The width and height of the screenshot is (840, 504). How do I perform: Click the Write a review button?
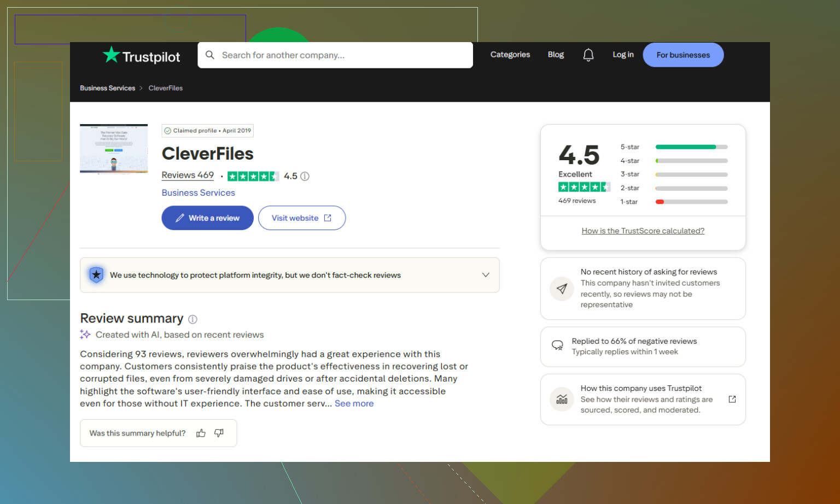(x=207, y=218)
